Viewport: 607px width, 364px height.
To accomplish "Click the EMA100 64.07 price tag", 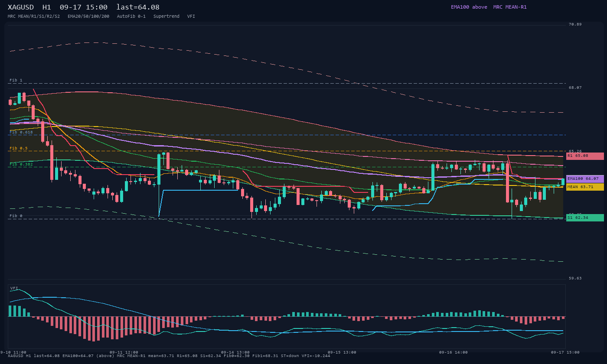I will (585, 179).
